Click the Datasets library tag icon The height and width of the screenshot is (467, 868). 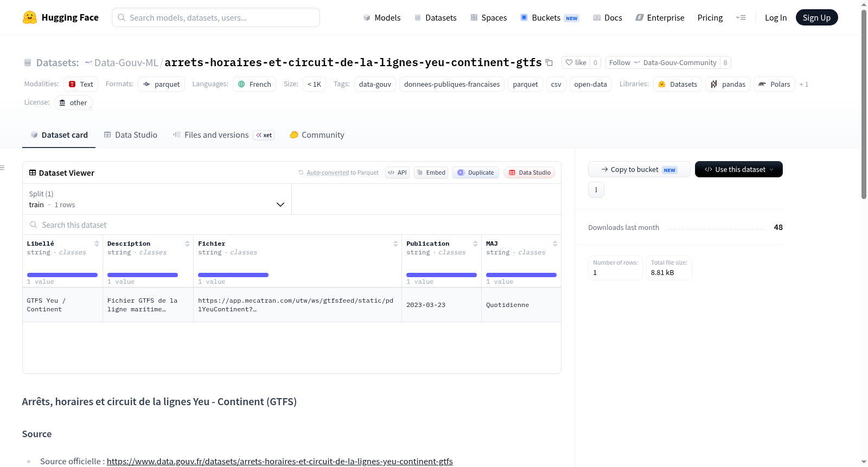click(x=662, y=84)
